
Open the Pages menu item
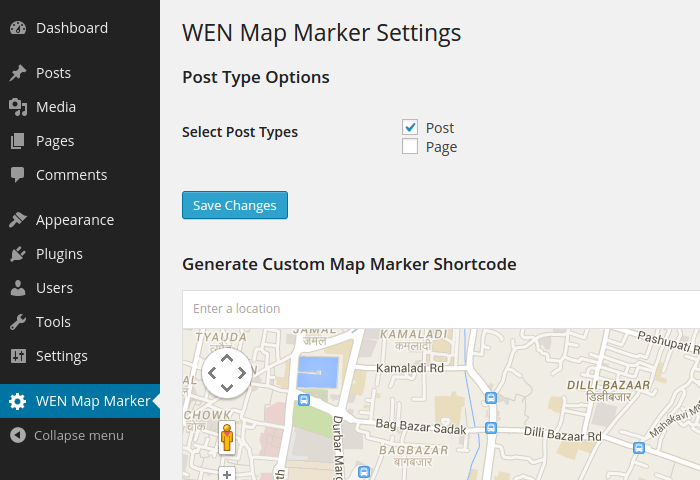pyautogui.click(x=55, y=141)
